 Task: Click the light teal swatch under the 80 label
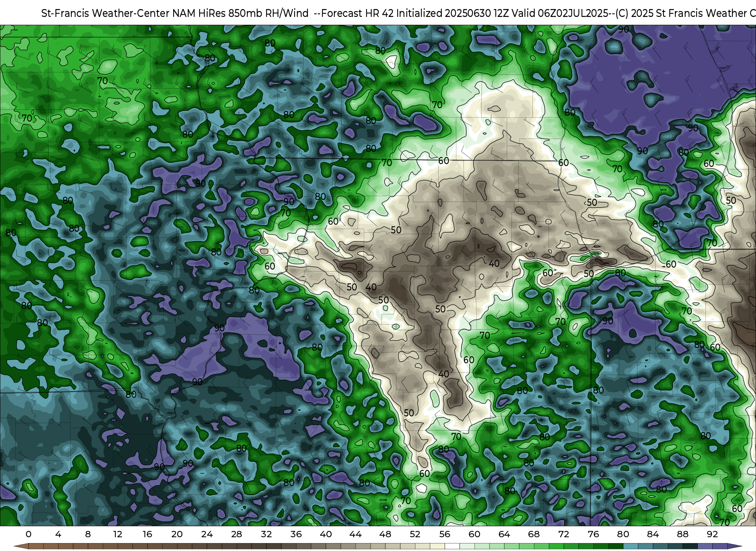coord(631,547)
